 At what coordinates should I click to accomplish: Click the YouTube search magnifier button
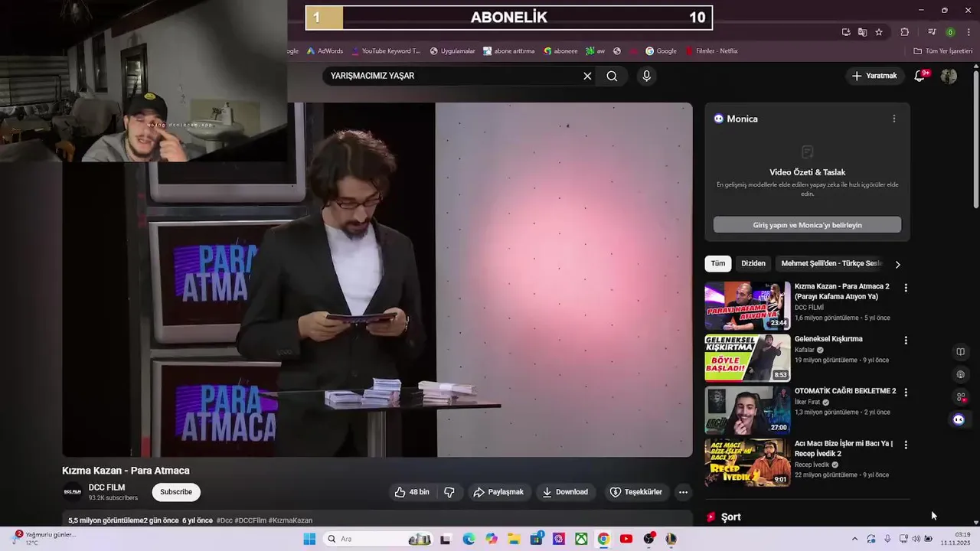pyautogui.click(x=612, y=76)
